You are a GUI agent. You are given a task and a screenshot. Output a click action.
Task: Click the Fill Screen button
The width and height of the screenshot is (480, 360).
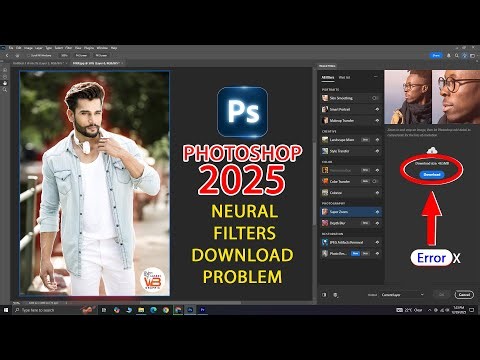coord(101,55)
